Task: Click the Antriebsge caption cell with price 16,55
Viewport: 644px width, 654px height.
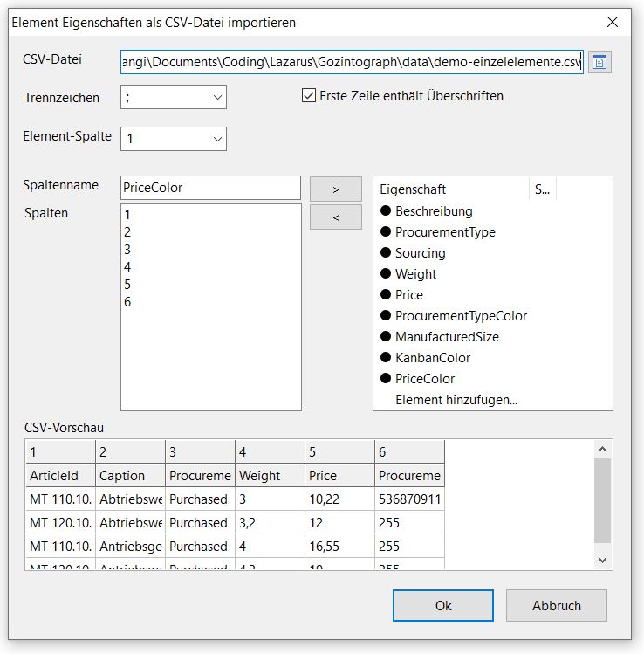Action: [x=131, y=546]
